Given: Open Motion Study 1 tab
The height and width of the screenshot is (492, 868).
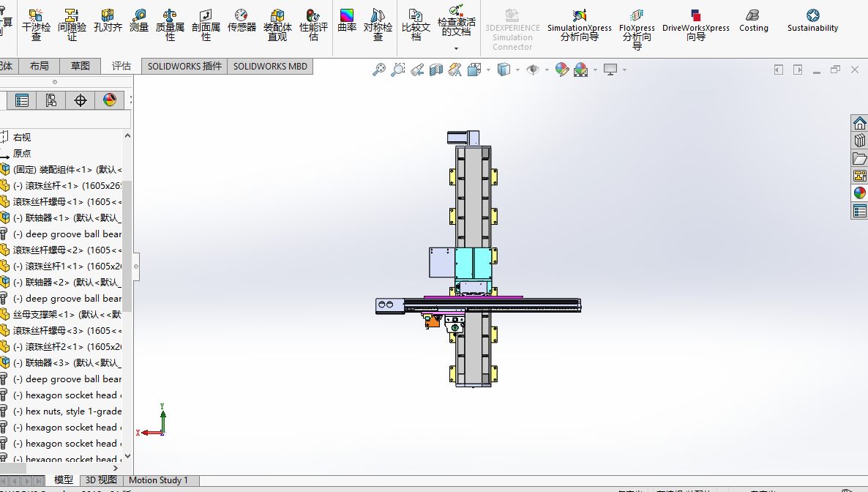Looking at the screenshot, I should 158,480.
